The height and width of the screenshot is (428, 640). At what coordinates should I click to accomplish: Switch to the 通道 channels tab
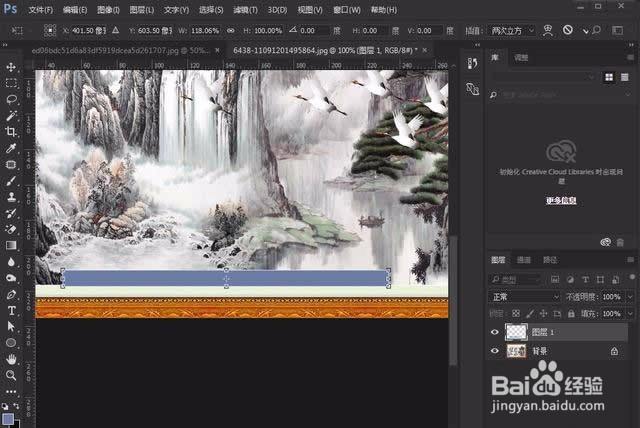(x=524, y=260)
